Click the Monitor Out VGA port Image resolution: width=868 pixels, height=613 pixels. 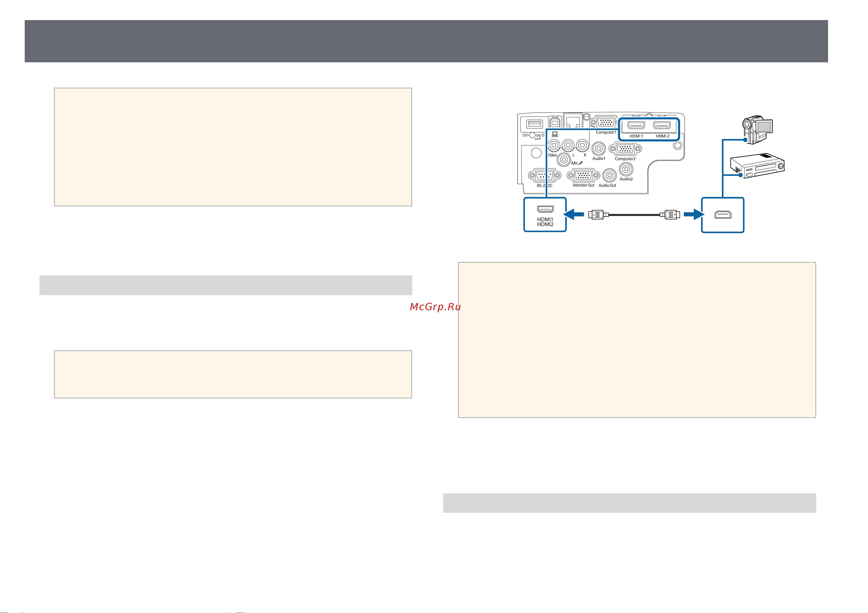coord(583,176)
